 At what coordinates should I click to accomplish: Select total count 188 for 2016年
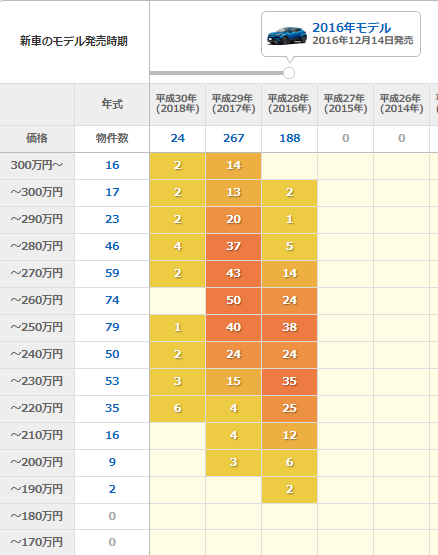[290, 138]
